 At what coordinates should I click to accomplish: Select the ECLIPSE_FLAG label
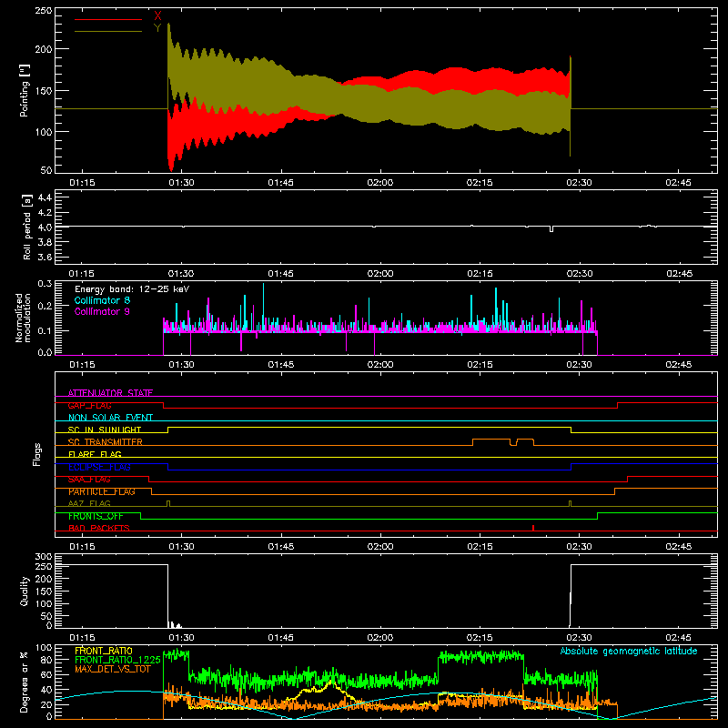(99, 467)
